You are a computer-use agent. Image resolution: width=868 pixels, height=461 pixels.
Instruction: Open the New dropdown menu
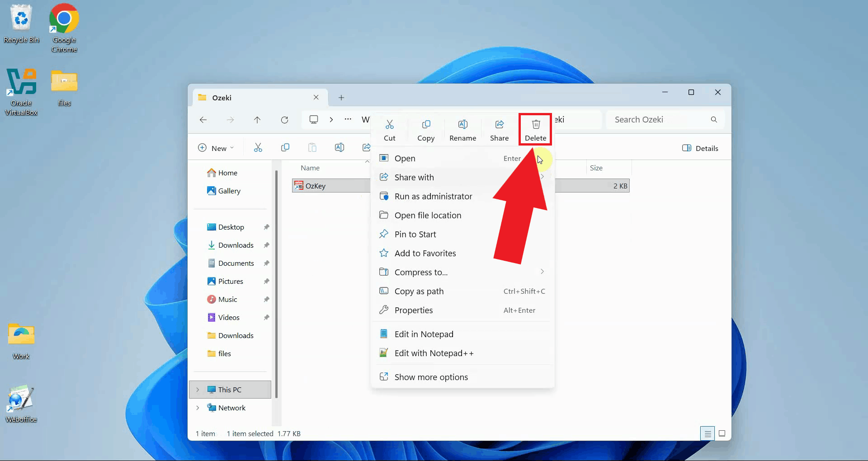pyautogui.click(x=216, y=147)
